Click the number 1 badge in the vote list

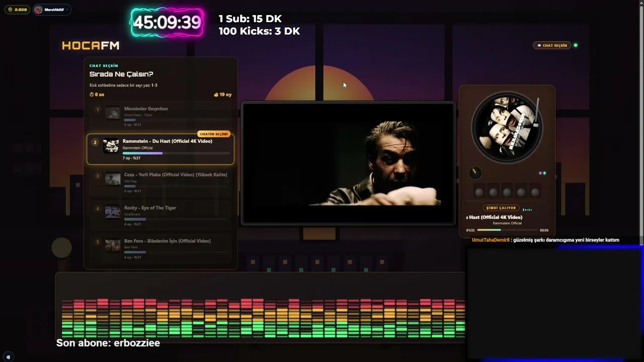[98, 109]
